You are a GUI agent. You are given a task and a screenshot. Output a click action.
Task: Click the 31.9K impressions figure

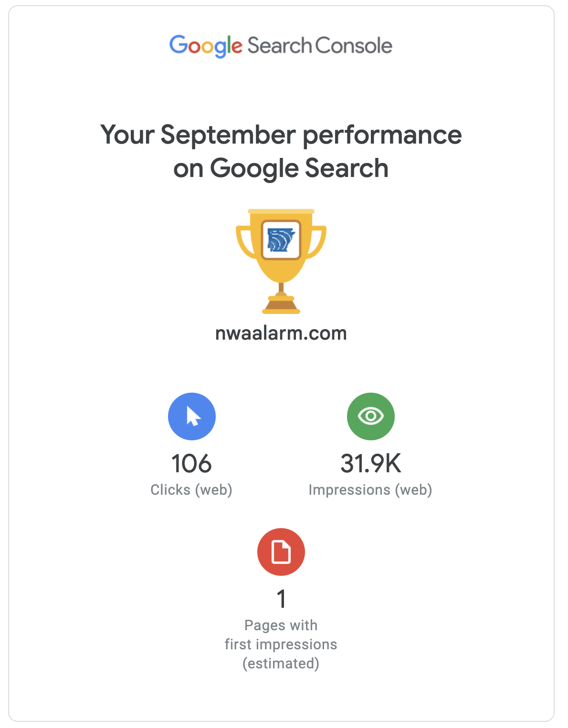[370, 464]
